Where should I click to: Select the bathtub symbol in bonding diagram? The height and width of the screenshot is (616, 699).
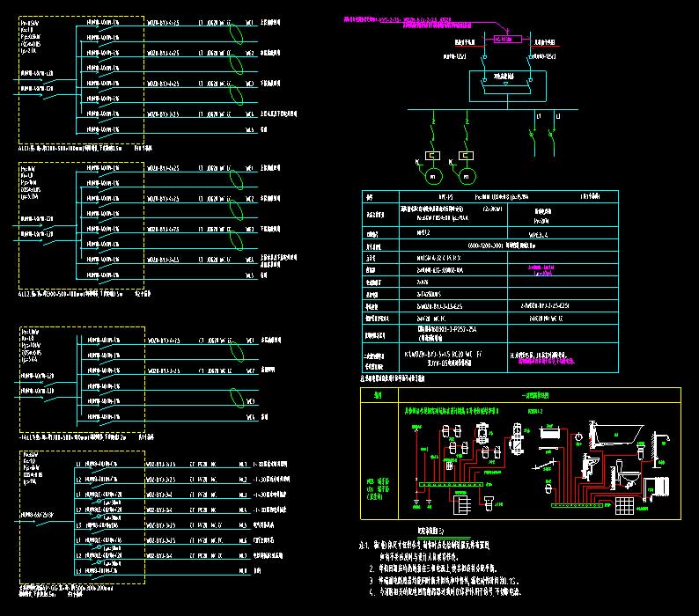coord(616,435)
